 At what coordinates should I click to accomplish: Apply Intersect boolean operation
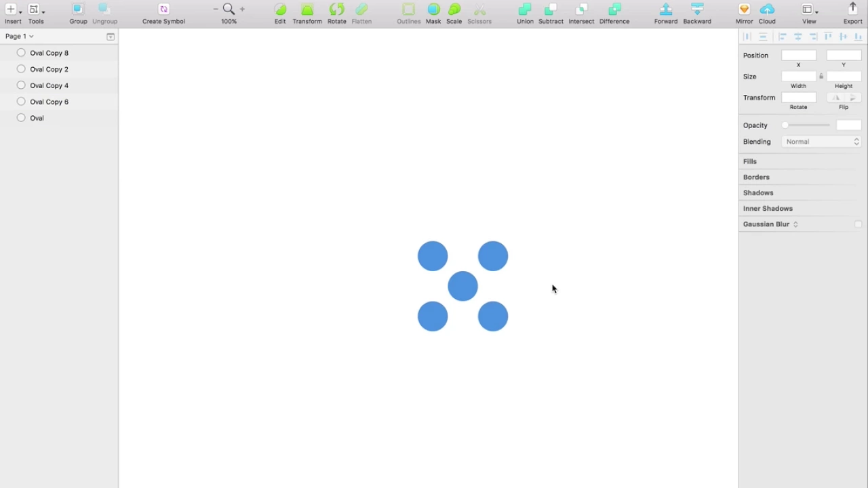tap(581, 13)
